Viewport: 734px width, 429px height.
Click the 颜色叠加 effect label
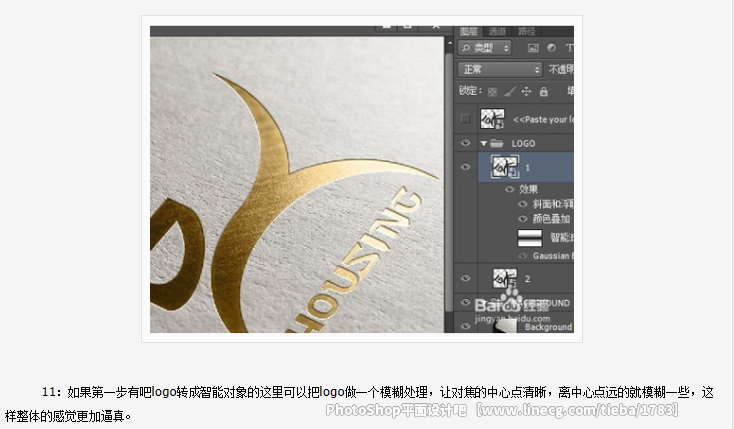551,219
